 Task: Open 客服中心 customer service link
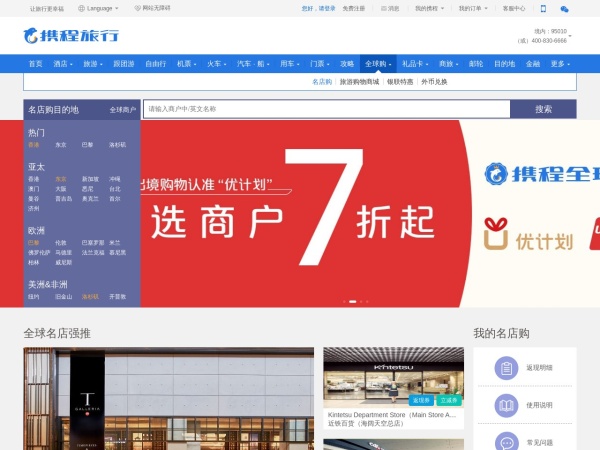(514, 8)
